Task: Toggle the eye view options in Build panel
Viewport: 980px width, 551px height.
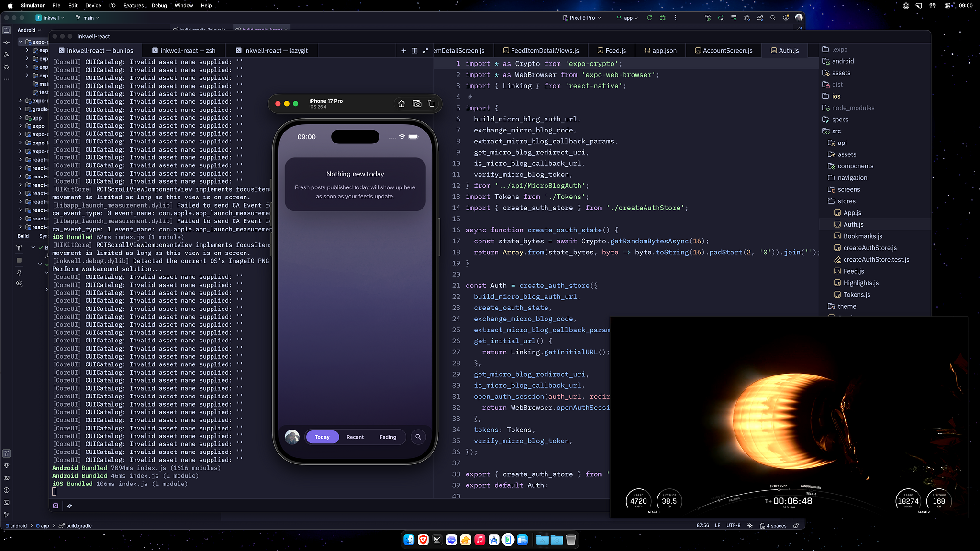Action: pos(19,283)
